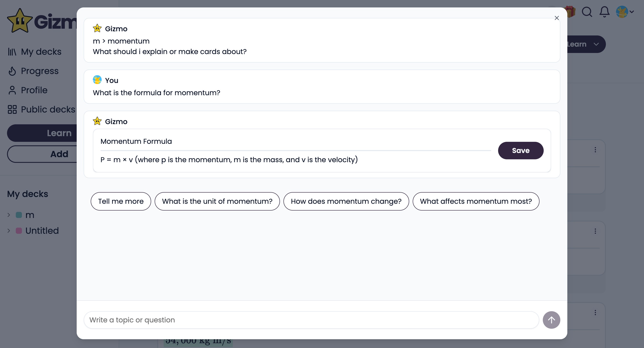Open the Untitled deck
The height and width of the screenshot is (348, 644).
tap(42, 231)
